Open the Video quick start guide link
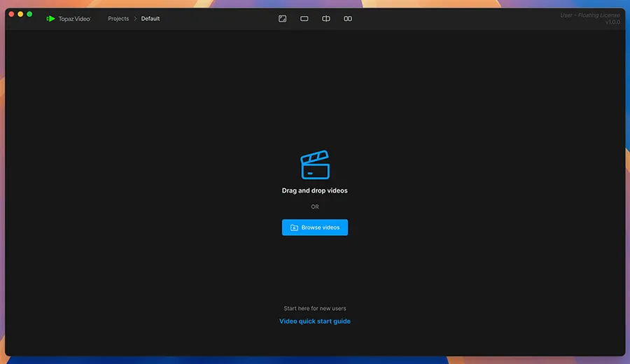Viewport: 630px width, 364px height. pyautogui.click(x=315, y=321)
